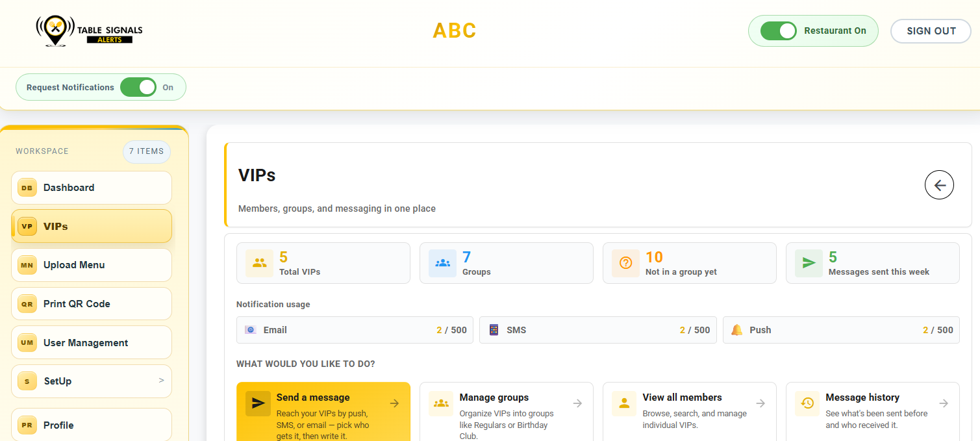Click the groups icon on Manage groups card
Viewport: 980px width, 441px height.
click(x=441, y=403)
